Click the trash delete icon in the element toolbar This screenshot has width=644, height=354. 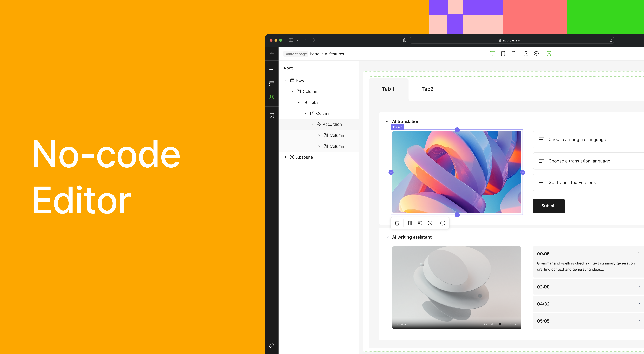pyautogui.click(x=397, y=223)
